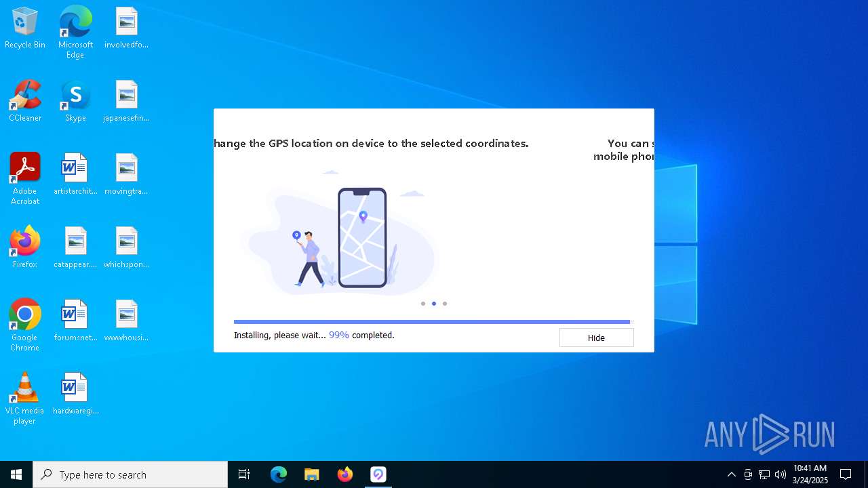The height and width of the screenshot is (488, 868).
Task: Open Skype desktop shortcut
Action: pos(75,102)
